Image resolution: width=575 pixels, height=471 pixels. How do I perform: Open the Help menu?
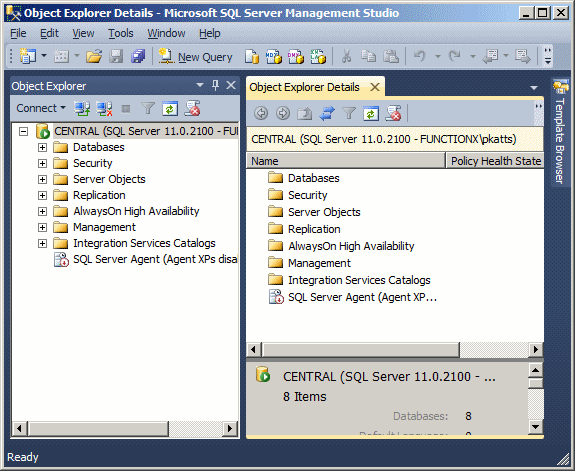[x=209, y=33]
